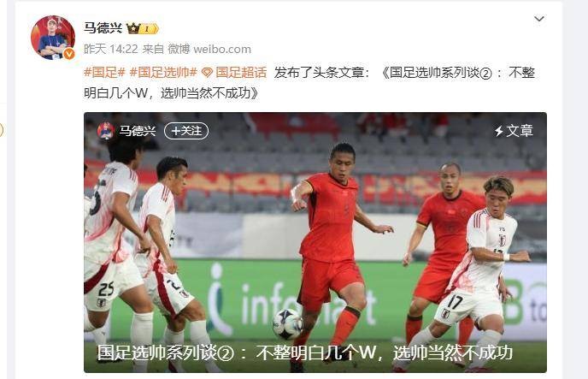Visit the 国足超话 super topic
The height and width of the screenshot is (379, 588).
click(x=241, y=72)
